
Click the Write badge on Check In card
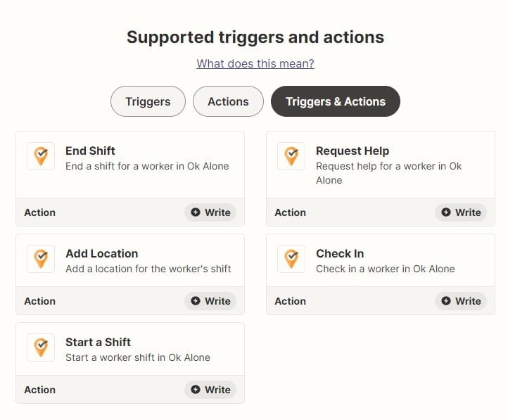coord(461,301)
